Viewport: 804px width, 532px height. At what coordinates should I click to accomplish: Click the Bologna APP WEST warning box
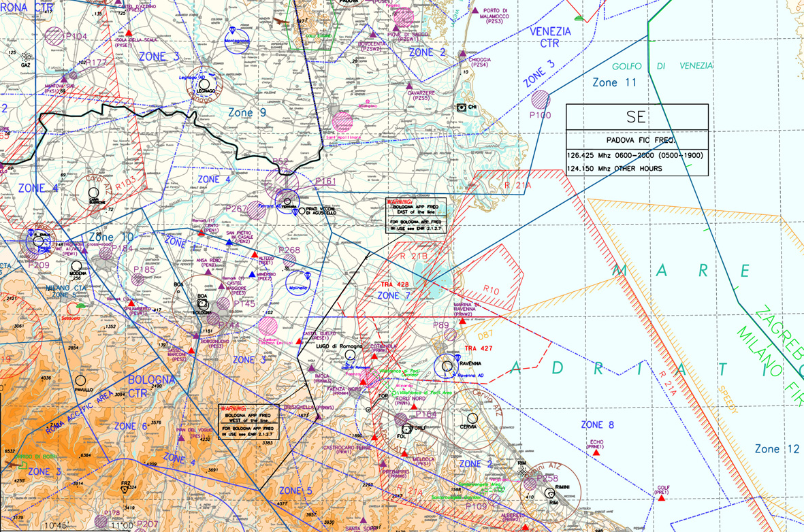pyautogui.click(x=248, y=422)
